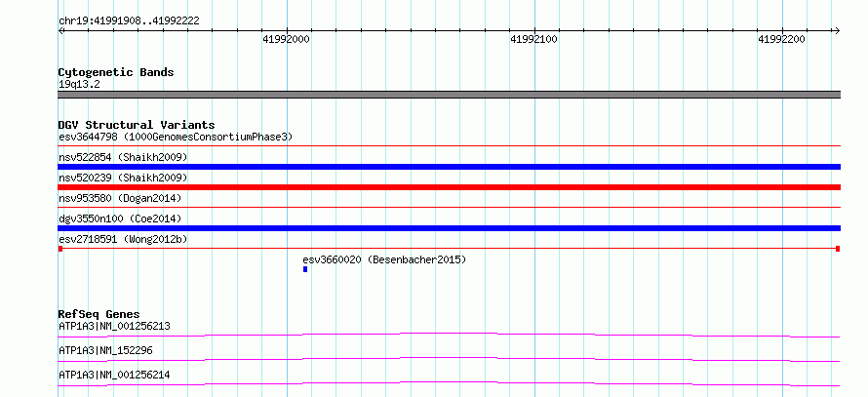This screenshot has height=397, width=868.
Task: Open variant esv3660020 (Besenbacher2015) label
Action: pos(384,259)
